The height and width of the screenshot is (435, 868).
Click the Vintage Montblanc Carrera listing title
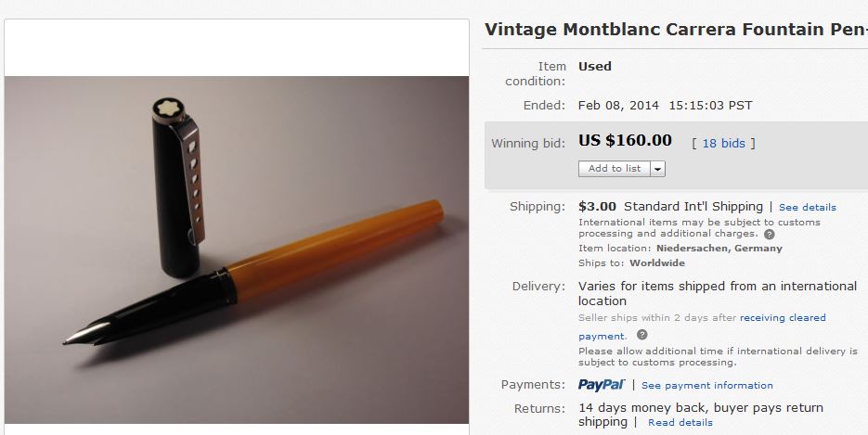[674, 29]
